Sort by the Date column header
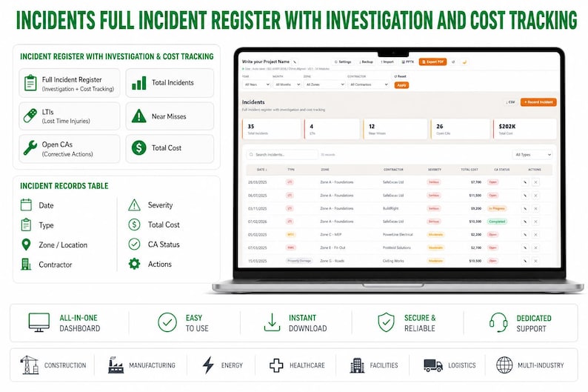The width and height of the screenshot is (588, 392). [x=261, y=170]
